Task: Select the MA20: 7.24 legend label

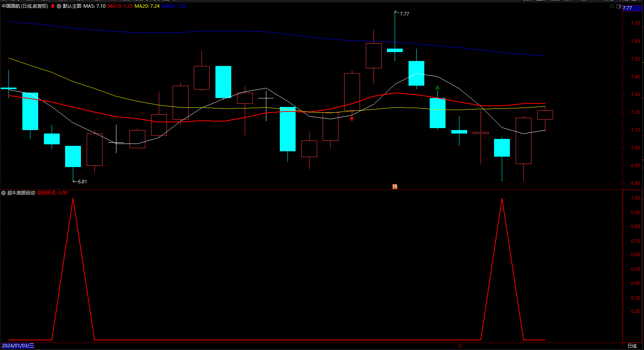Action: click(x=147, y=6)
